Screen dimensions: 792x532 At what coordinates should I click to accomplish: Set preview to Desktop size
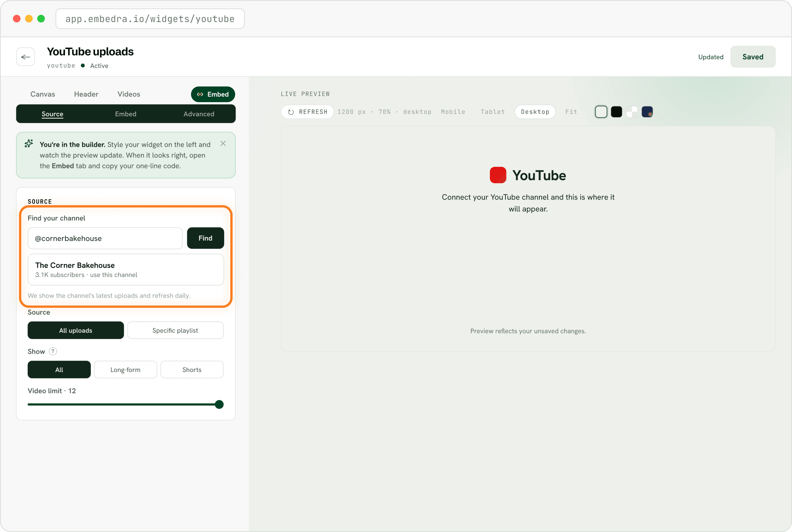pyautogui.click(x=535, y=112)
